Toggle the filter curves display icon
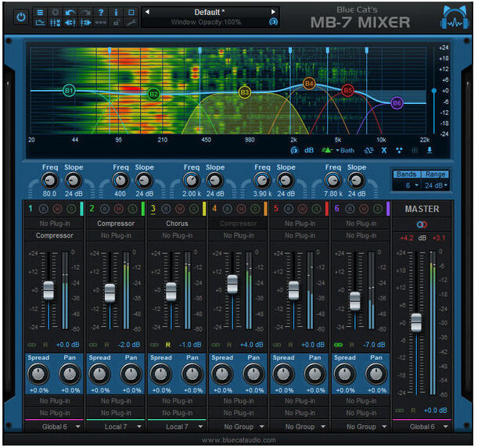Image resolution: width=478 pixels, height=448 pixels. pos(368,151)
